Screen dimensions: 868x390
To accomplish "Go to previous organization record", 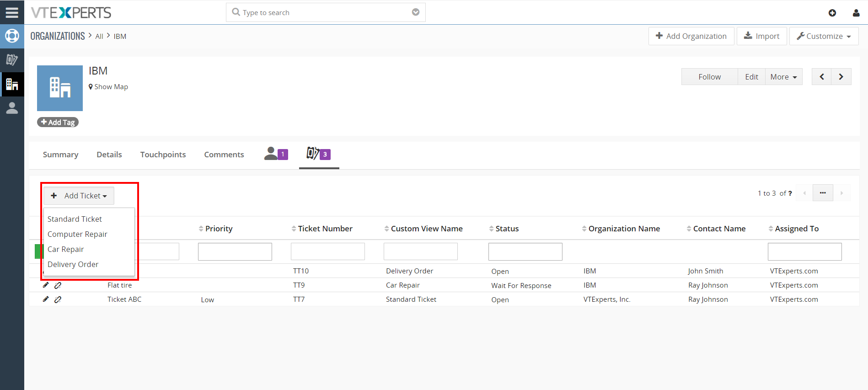I will 822,77.
